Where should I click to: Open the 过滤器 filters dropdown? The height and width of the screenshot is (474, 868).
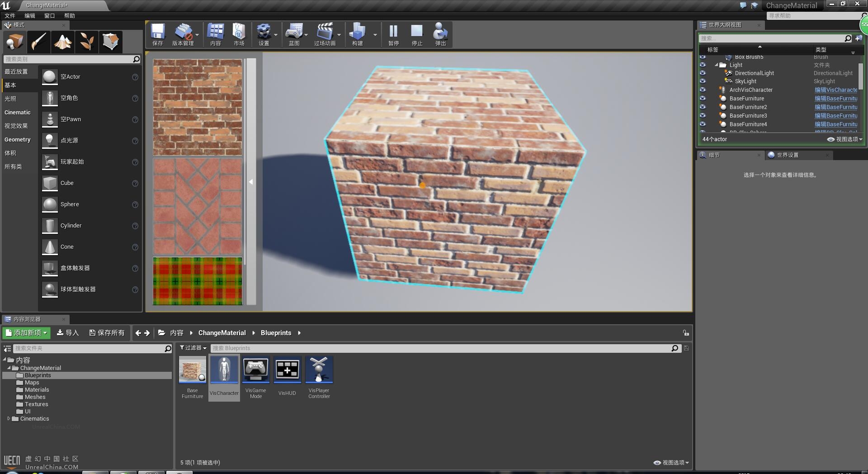[193, 348]
